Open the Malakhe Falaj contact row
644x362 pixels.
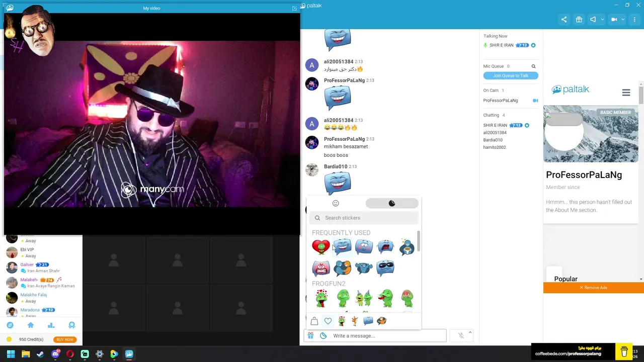41,298
